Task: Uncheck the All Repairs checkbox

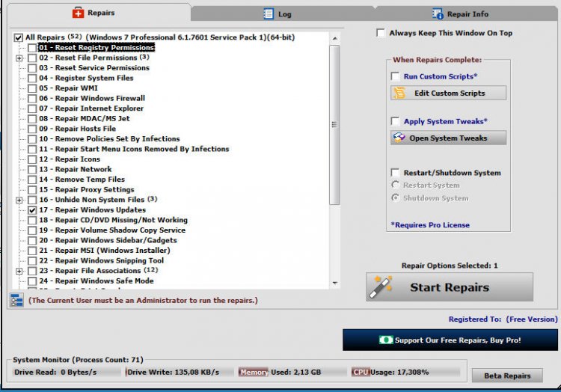Action: (18, 37)
